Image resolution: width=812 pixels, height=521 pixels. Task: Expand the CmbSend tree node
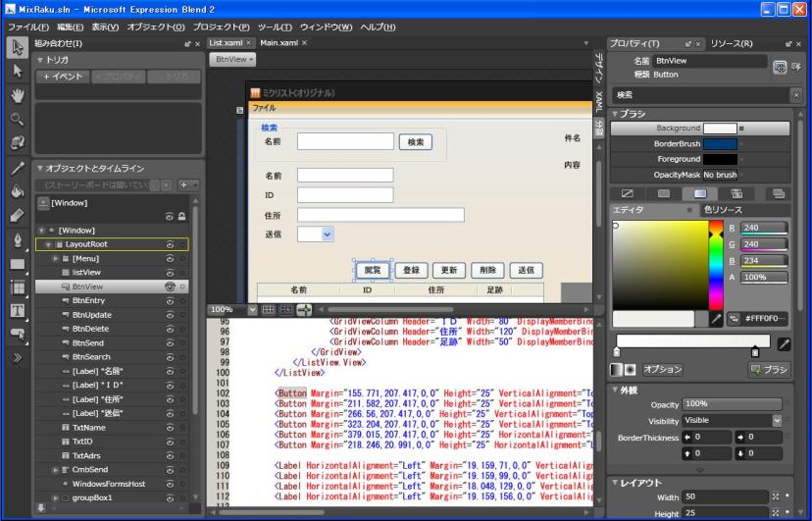pos(56,470)
